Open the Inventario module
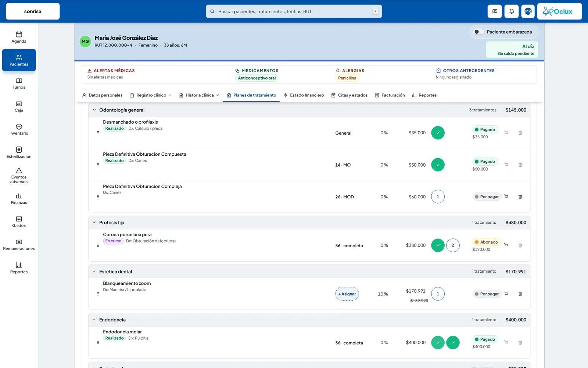The width and height of the screenshot is (588, 368). click(19, 130)
